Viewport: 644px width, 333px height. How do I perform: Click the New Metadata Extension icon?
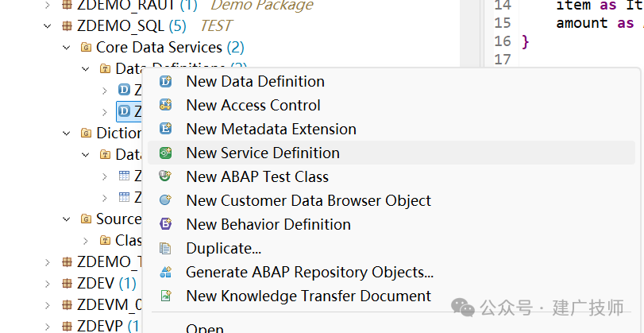coord(165,129)
